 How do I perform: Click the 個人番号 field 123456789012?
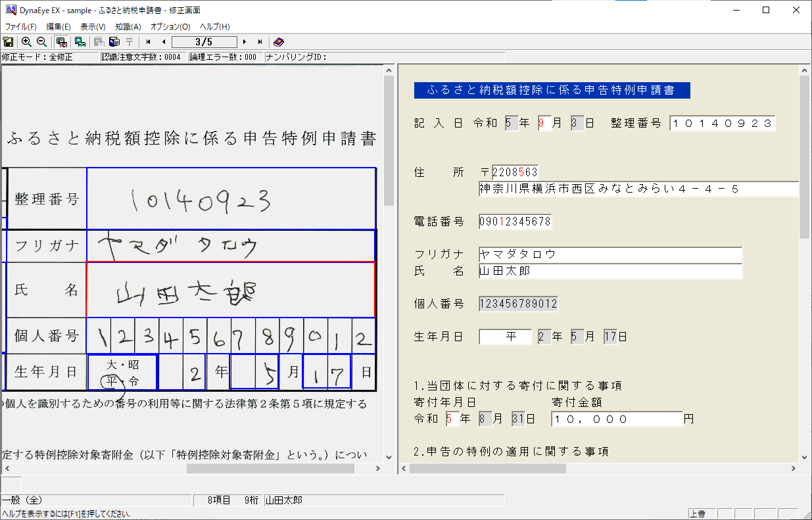(x=518, y=304)
